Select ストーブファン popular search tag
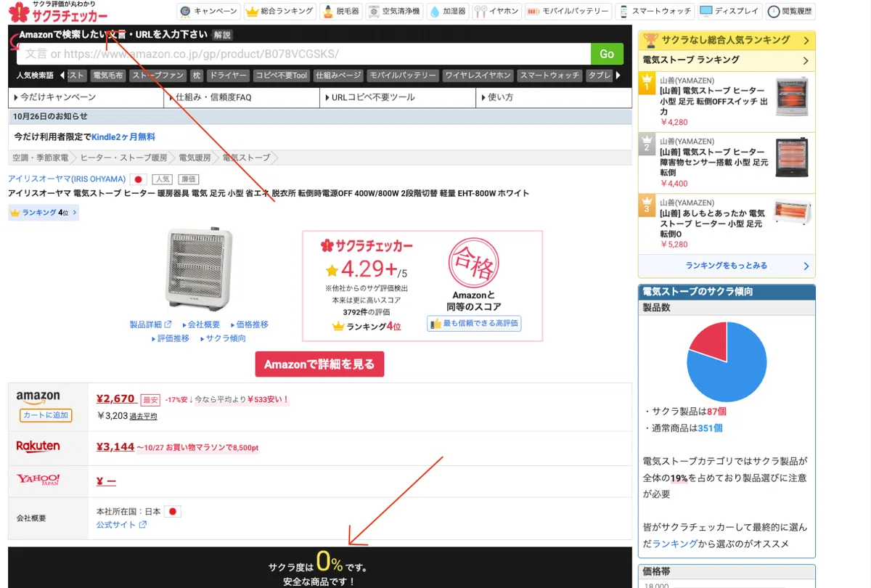This screenshot has height=588, width=871. [158, 75]
